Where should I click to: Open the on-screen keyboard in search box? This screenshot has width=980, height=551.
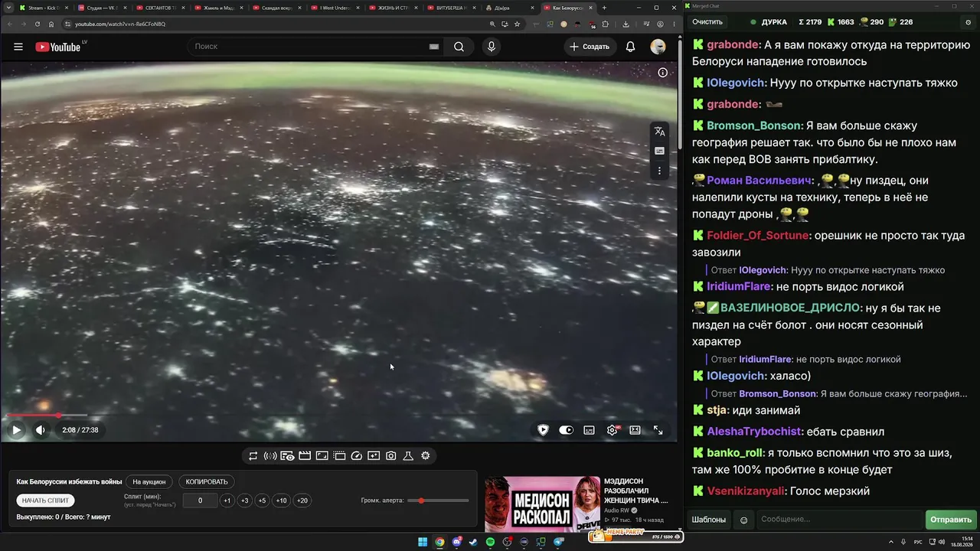point(434,47)
